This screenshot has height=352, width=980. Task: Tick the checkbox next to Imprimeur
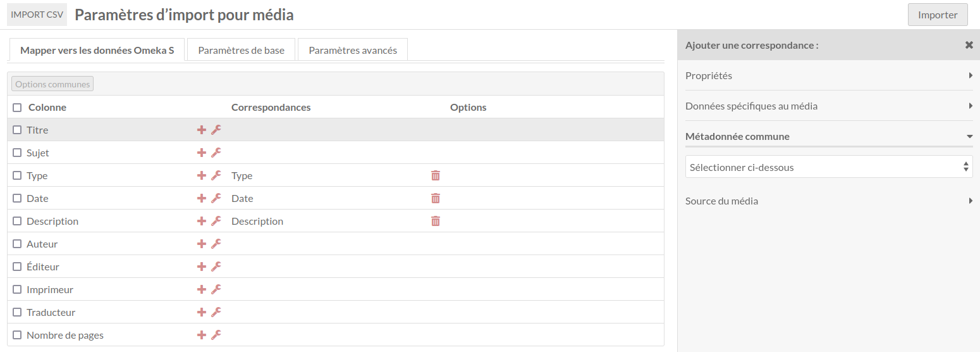point(17,289)
